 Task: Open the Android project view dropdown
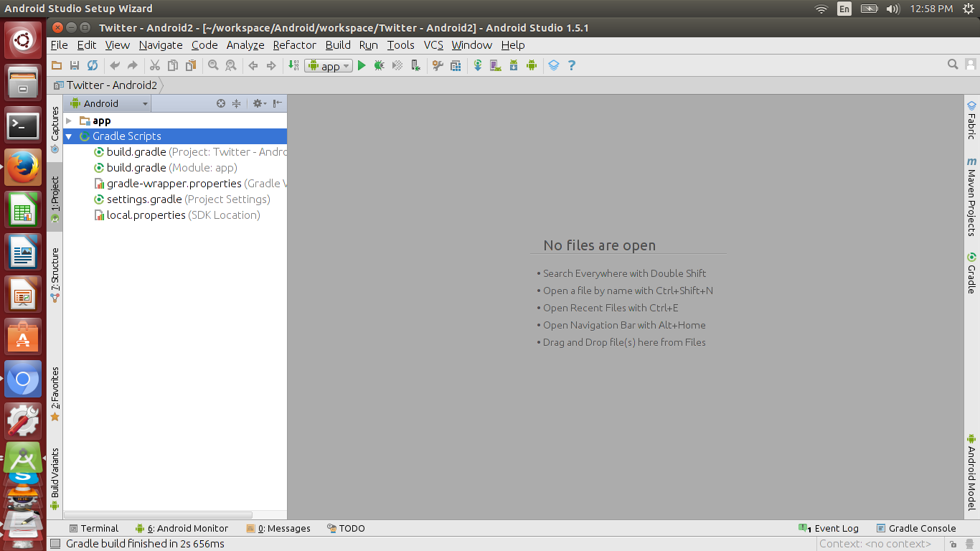[x=108, y=103]
